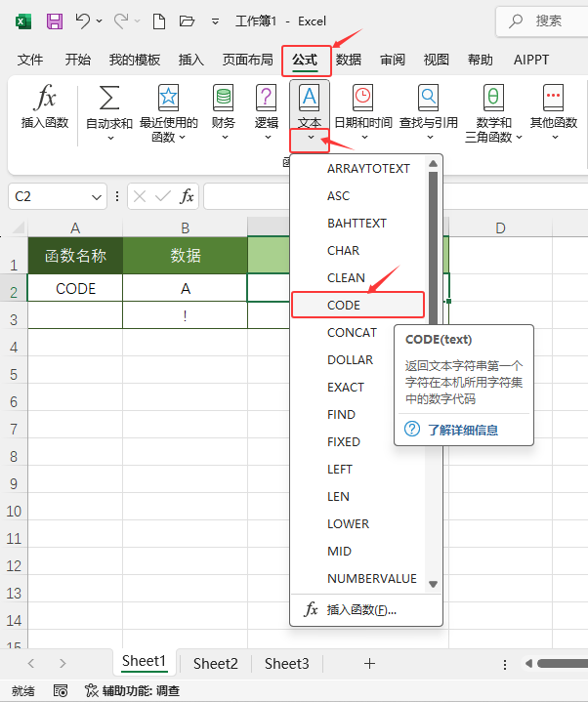Click the function list scroll up arrow

tap(433, 164)
